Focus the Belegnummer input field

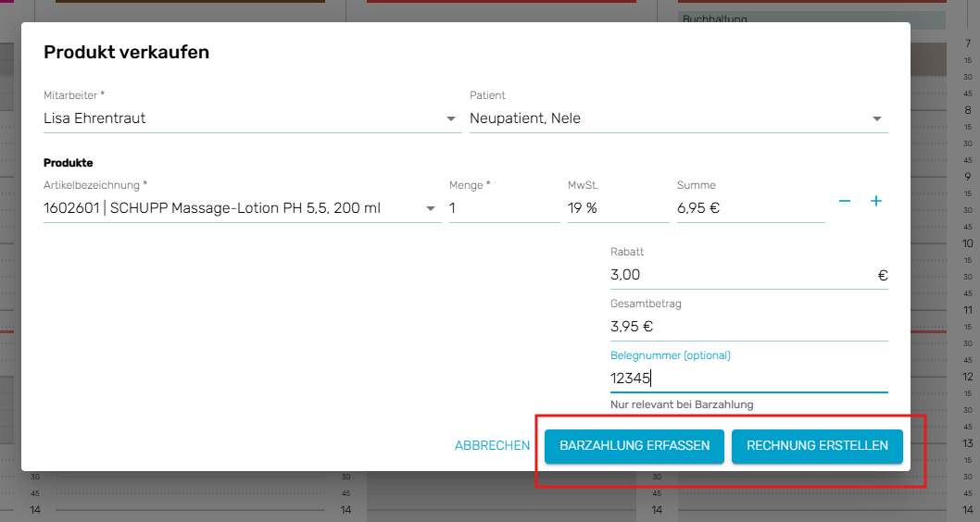pos(748,379)
